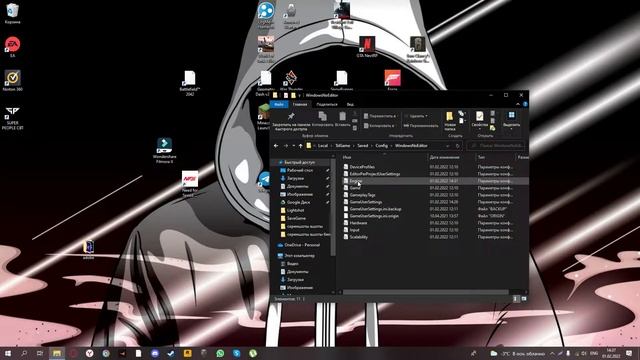The image size is (640, 360).
Task: Expand address bar history dropdown
Action: tap(448, 146)
